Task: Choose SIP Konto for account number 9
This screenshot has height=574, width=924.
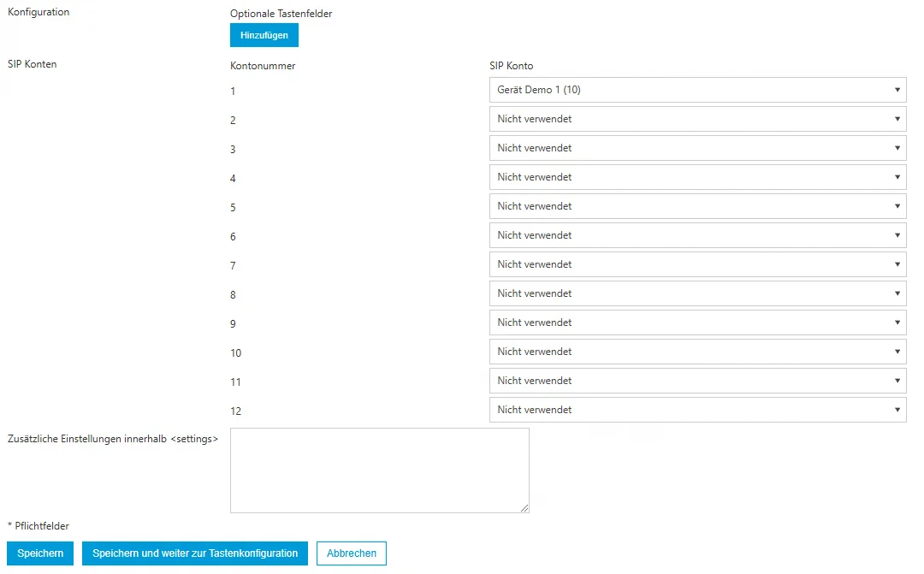Action: [x=696, y=323]
